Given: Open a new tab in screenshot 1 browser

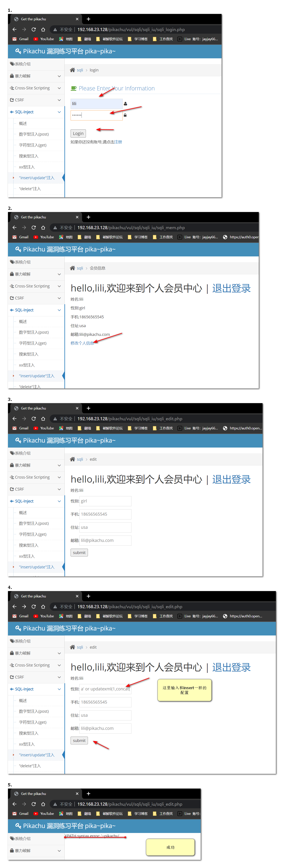Looking at the screenshot, I should coord(89,19).
